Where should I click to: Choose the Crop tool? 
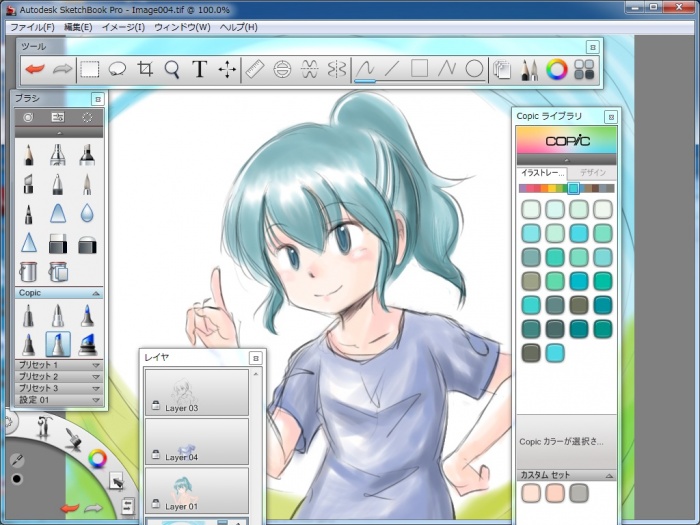click(x=145, y=70)
